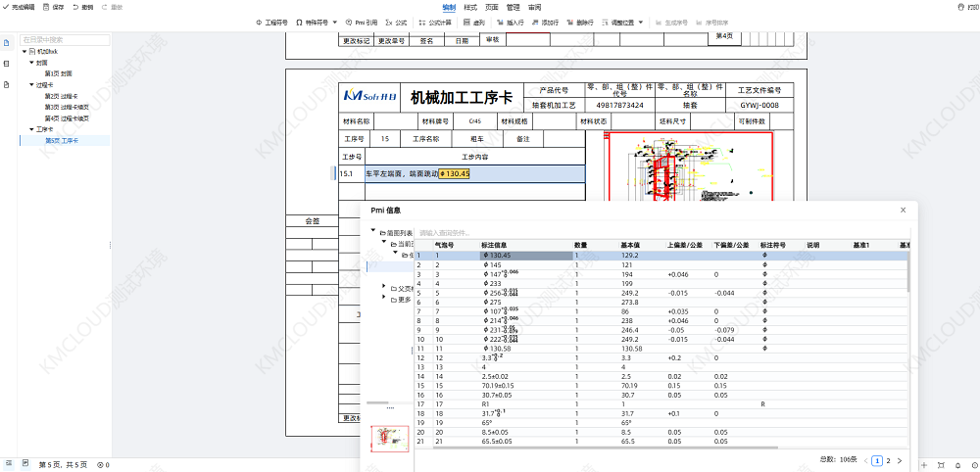Select 第1页 封面 in the tree
Screen dimensions: 980x472
(58, 73)
